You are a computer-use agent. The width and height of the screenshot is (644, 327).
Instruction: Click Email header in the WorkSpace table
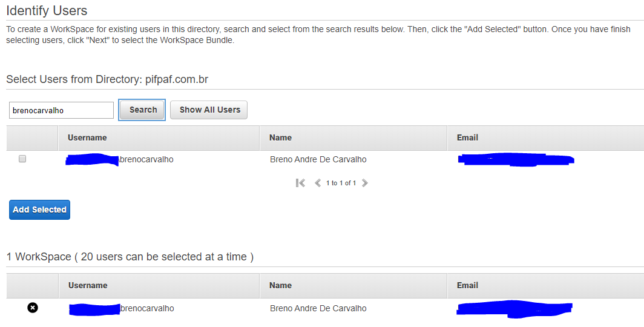468,285
